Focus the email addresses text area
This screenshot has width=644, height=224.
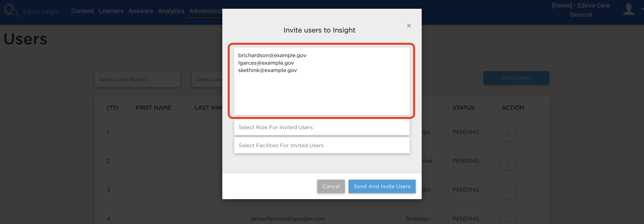coord(322,81)
